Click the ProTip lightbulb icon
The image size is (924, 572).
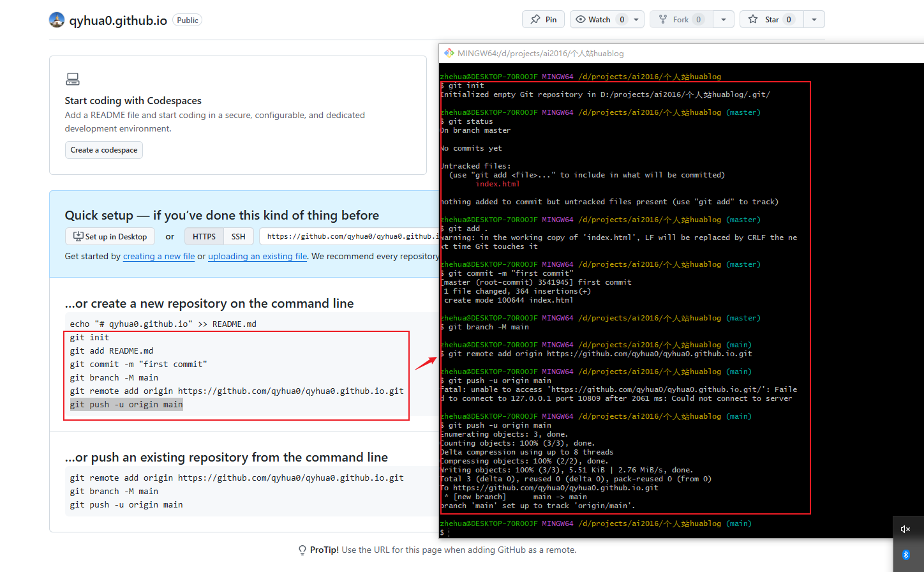point(302,550)
